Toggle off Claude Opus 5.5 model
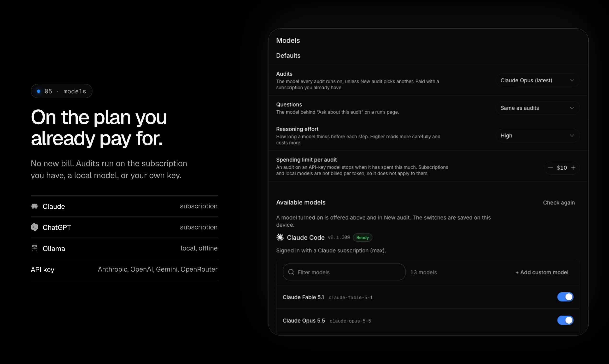609x364 pixels. click(x=565, y=320)
